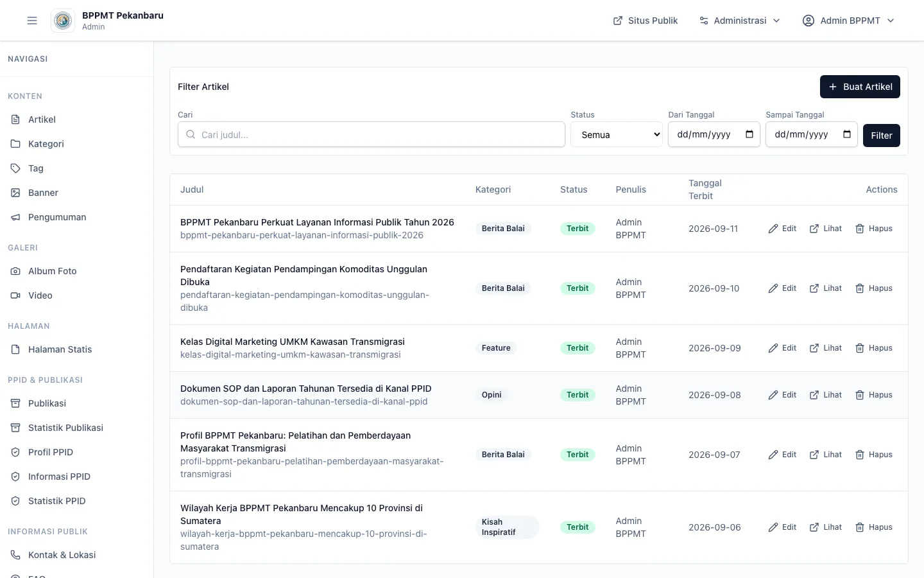Delete the Kelas Digital Marketing UMKM article
924x578 pixels.
(x=874, y=348)
